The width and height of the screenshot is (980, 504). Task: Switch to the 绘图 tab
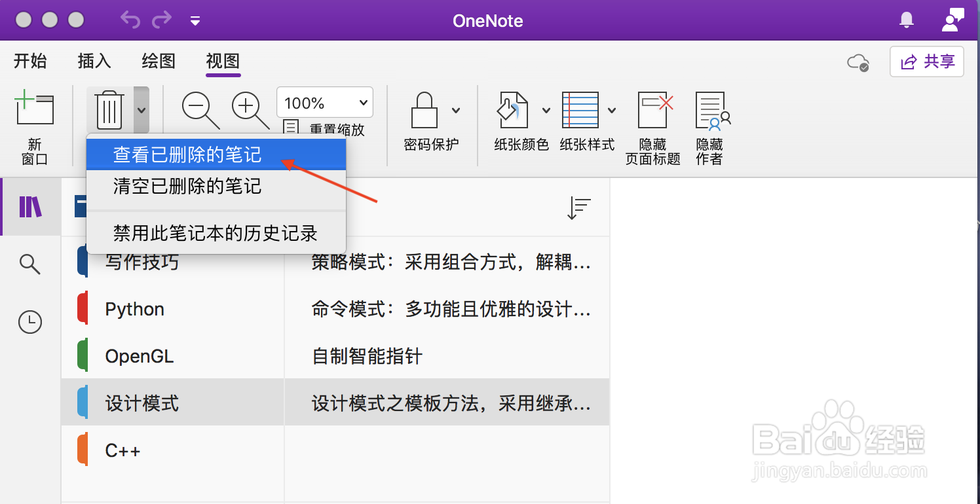click(159, 61)
